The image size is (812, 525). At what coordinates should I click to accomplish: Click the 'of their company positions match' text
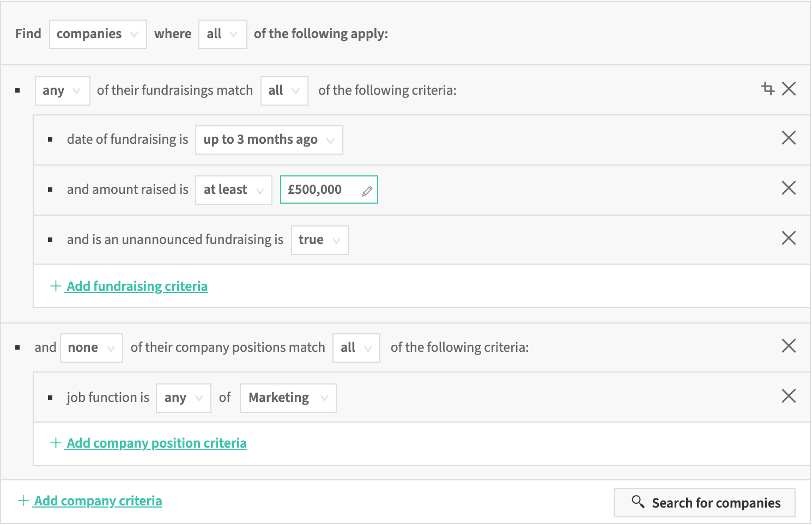[x=228, y=347]
